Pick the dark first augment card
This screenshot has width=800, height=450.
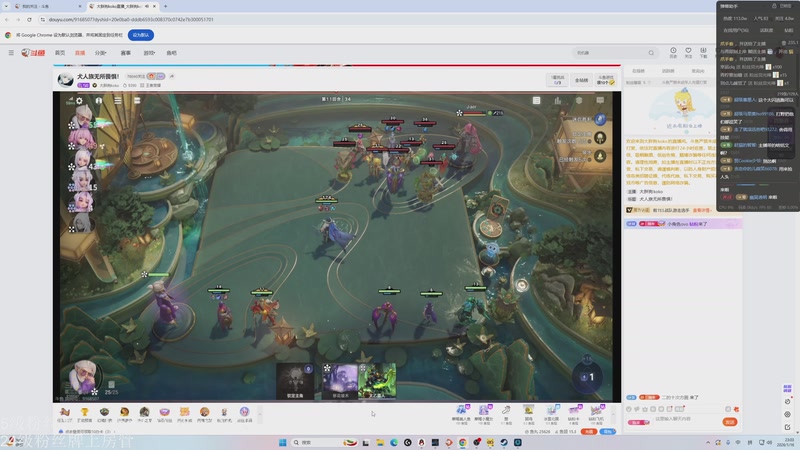pyautogui.click(x=295, y=381)
